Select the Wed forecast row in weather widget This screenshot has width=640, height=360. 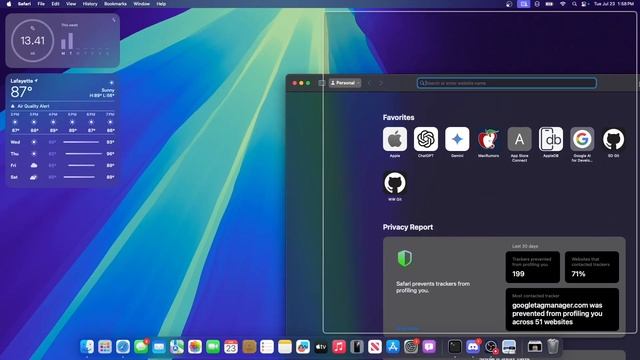click(62, 142)
